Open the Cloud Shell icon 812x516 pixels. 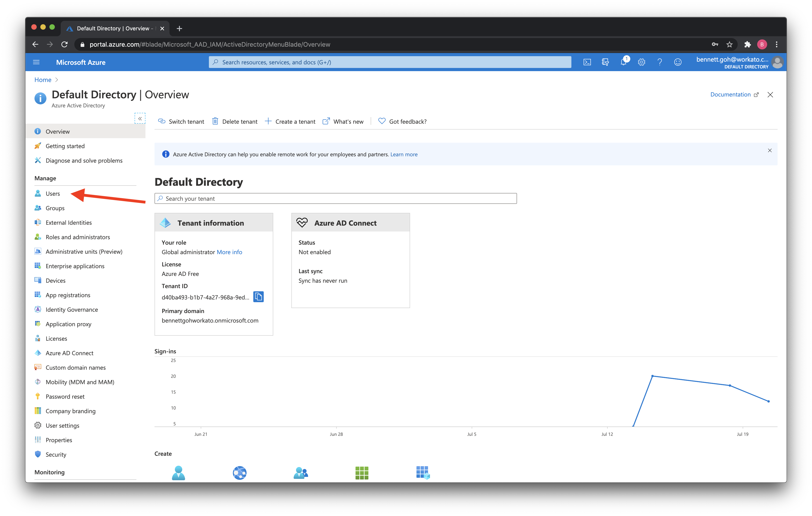click(x=587, y=62)
